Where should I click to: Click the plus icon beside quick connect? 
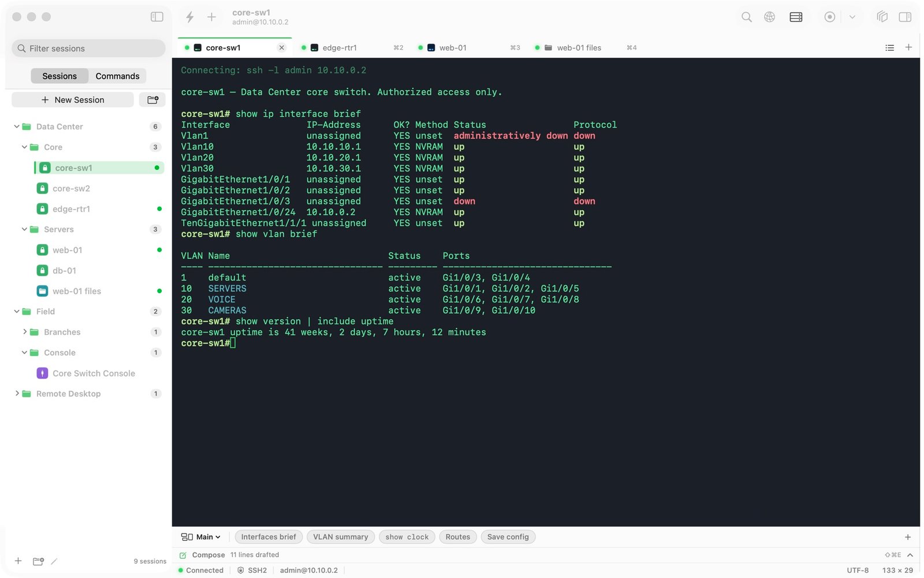click(x=211, y=17)
